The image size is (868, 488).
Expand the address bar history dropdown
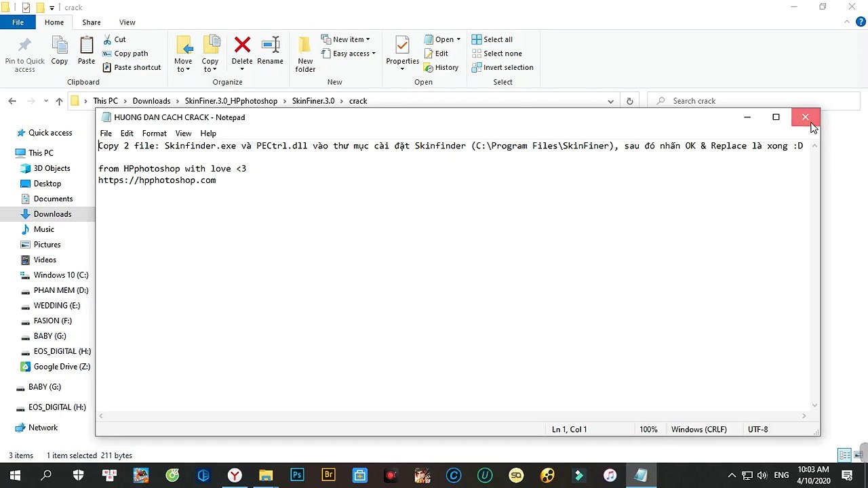[610, 101]
